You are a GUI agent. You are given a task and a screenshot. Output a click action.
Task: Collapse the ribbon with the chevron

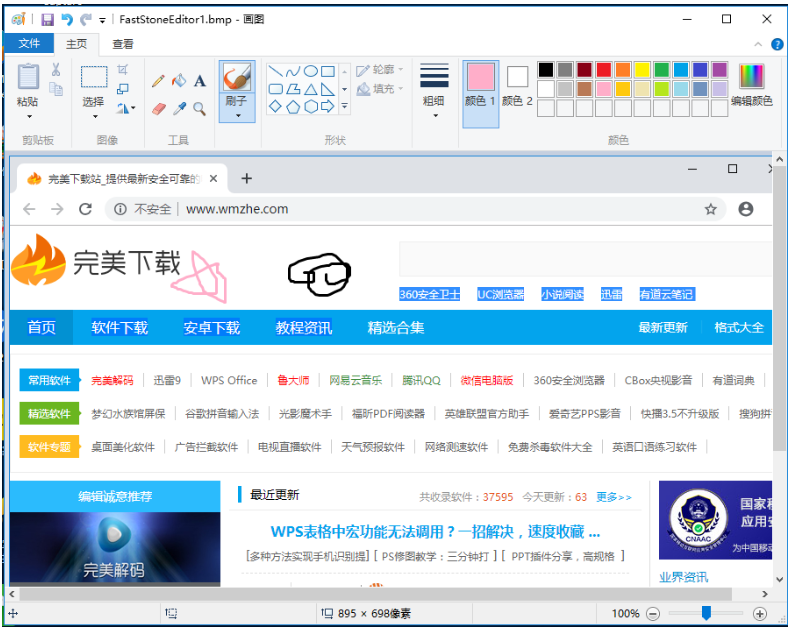758,44
